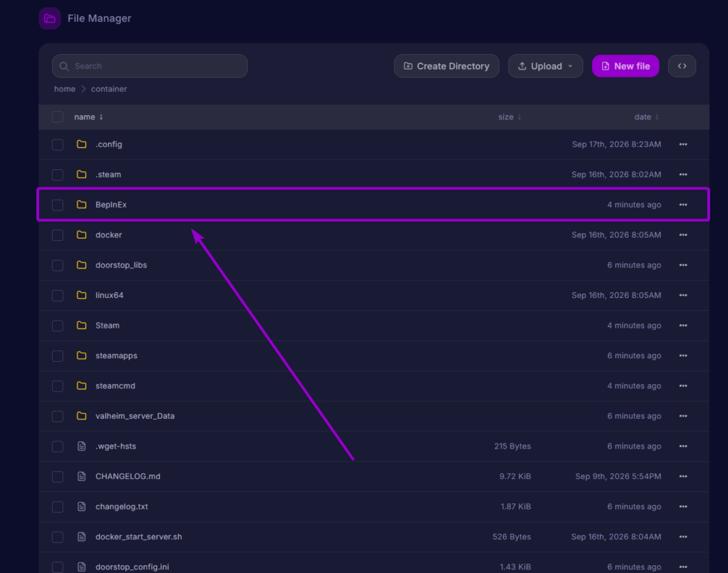Click the .wget-hsts file icon
Viewport: 728px width, 573px height.
point(82,446)
